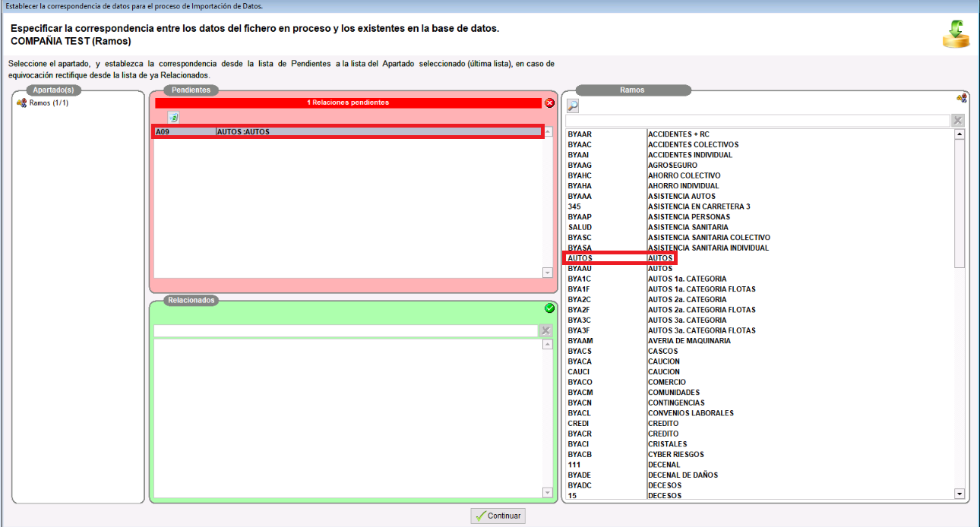Clear the Ramos filter with X button
This screenshot has width=980, height=527.
(958, 121)
